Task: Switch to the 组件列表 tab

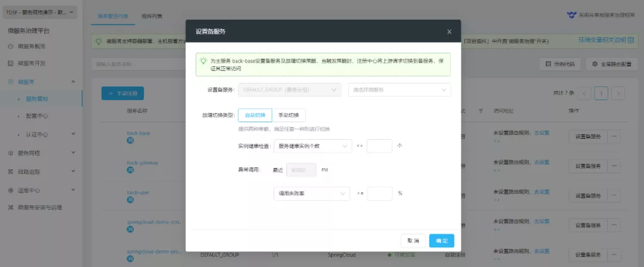Action: pos(152,17)
